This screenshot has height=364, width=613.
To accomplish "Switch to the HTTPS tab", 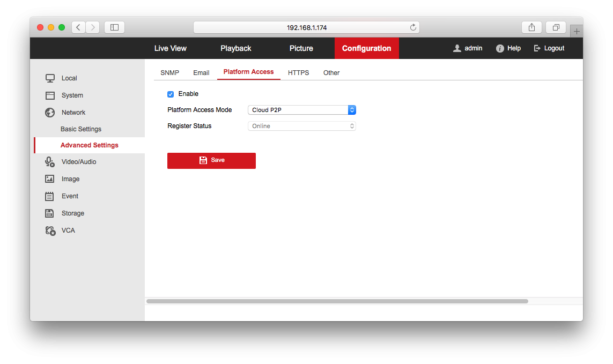I will coord(298,73).
